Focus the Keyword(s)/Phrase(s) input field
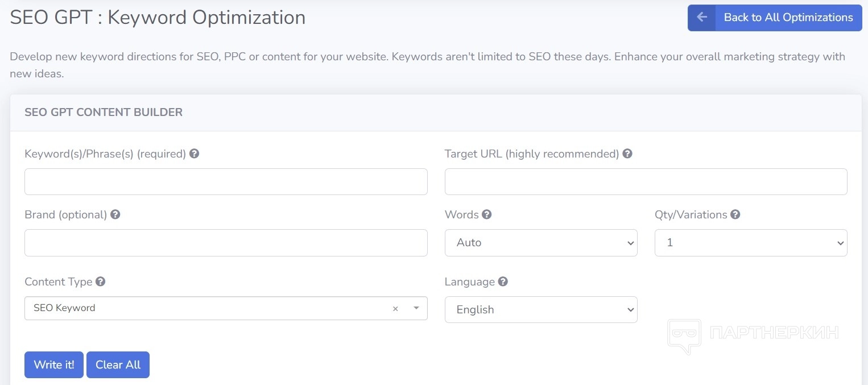 click(226, 182)
